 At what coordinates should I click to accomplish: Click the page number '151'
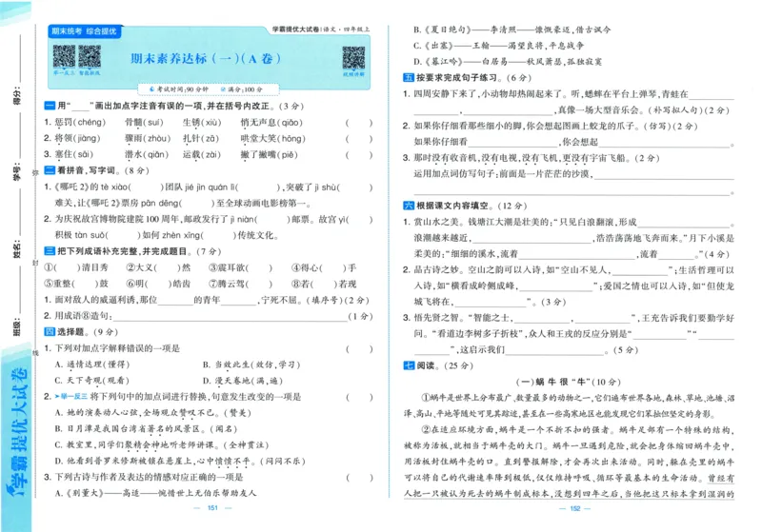tap(212, 507)
